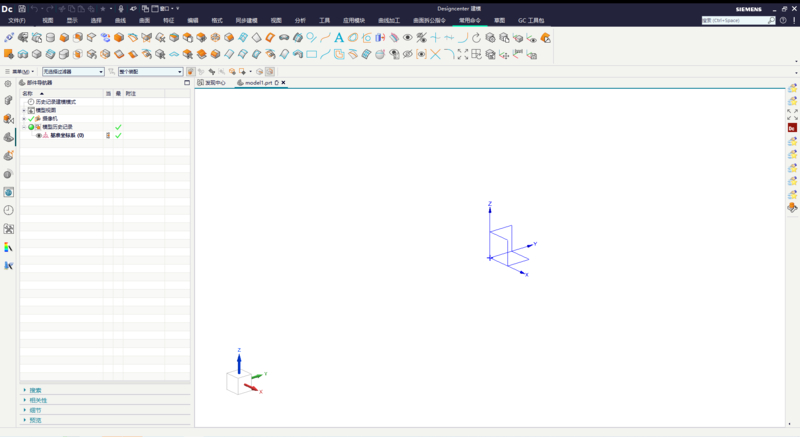Click the Redo arrow in the title bar
Viewport: 800px width, 437px height.
(49, 9)
